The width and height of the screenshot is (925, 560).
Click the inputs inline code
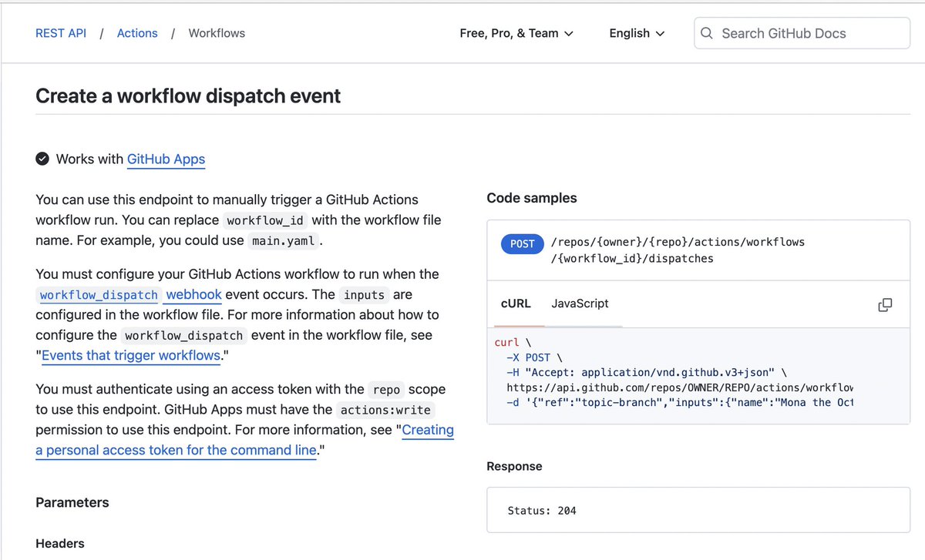pyautogui.click(x=366, y=295)
